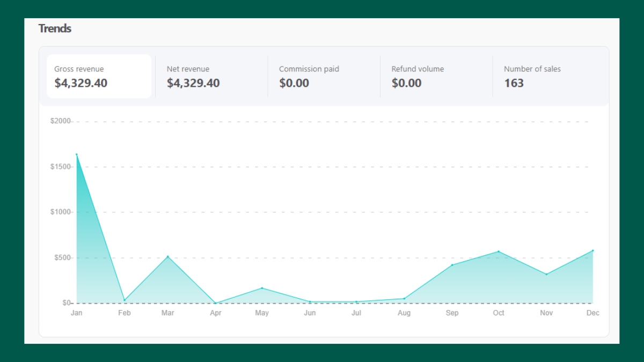Click the May data point
This screenshot has width=644, height=362.
pos(261,287)
